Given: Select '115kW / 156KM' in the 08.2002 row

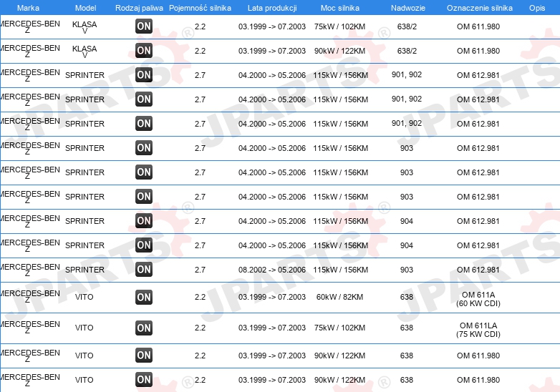Looking at the screenshot, I should pyautogui.click(x=340, y=270).
